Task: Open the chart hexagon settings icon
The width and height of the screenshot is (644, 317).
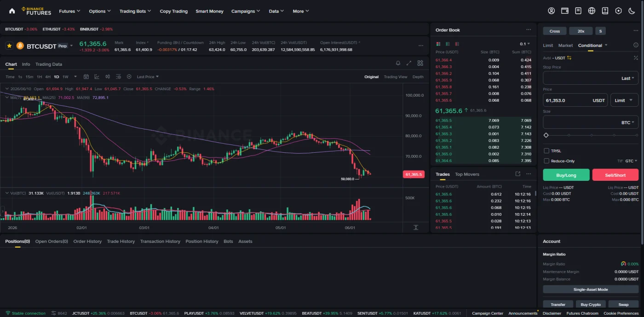Action: tap(129, 77)
